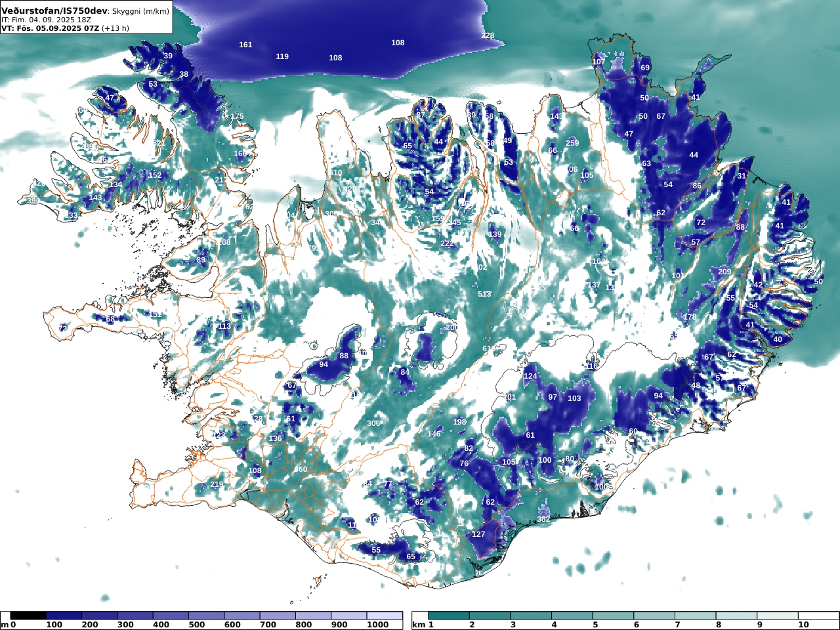
Task: Click the 87 value on the northern peninsula
Action: [x=421, y=115]
